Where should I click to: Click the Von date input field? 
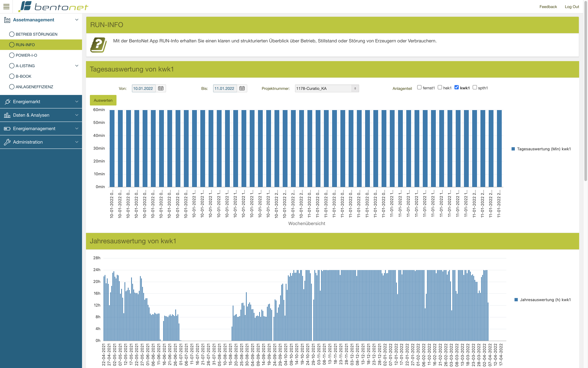[x=144, y=88]
